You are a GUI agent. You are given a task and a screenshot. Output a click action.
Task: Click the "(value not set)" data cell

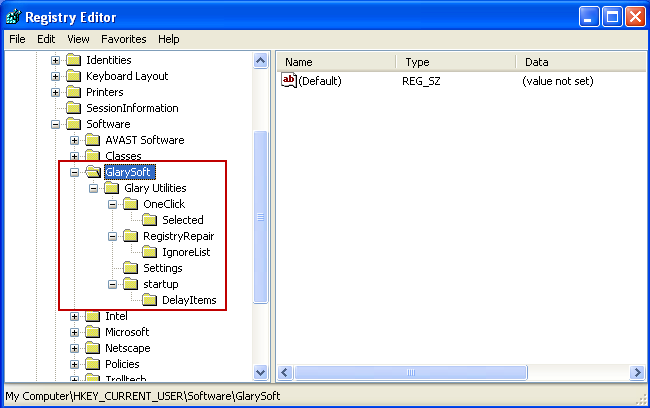[558, 81]
